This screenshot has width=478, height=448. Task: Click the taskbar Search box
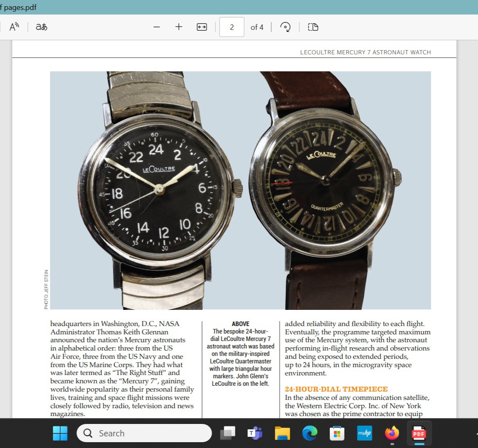point(144,433)
